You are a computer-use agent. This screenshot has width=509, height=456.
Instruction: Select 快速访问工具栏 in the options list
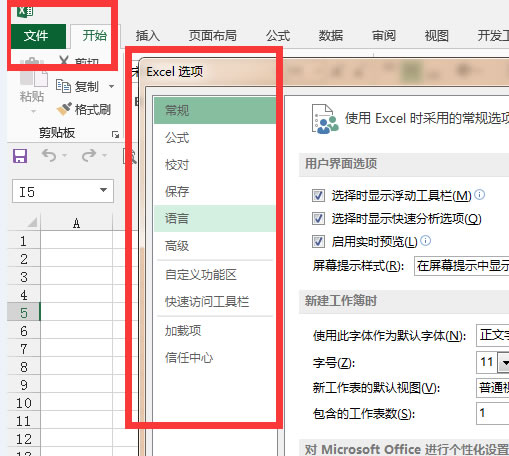point(215,301)
